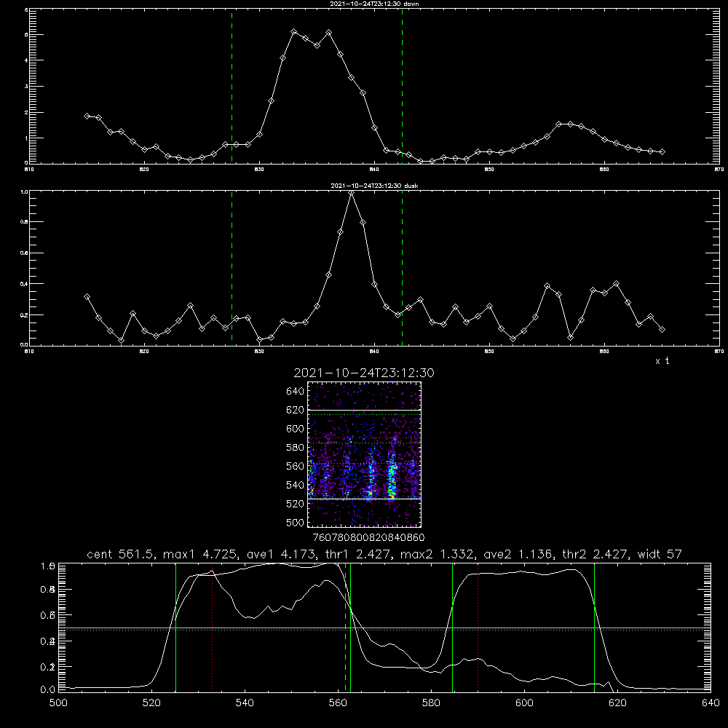The height and width of the screenshot is (728, 728).
Task: Click the '520' x-axis label of bottom plot
Action: (151, 703)
